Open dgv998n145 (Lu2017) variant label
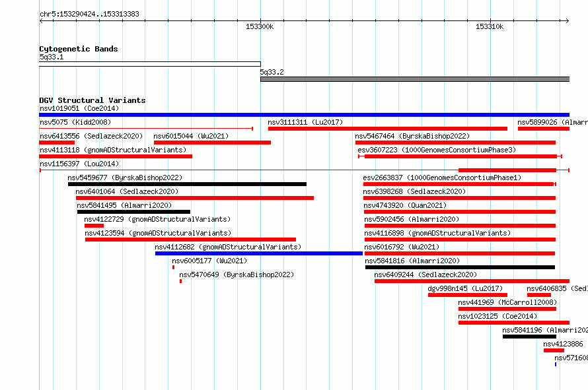The width and height of the screenshot is (588, 390). click(465, 288)
